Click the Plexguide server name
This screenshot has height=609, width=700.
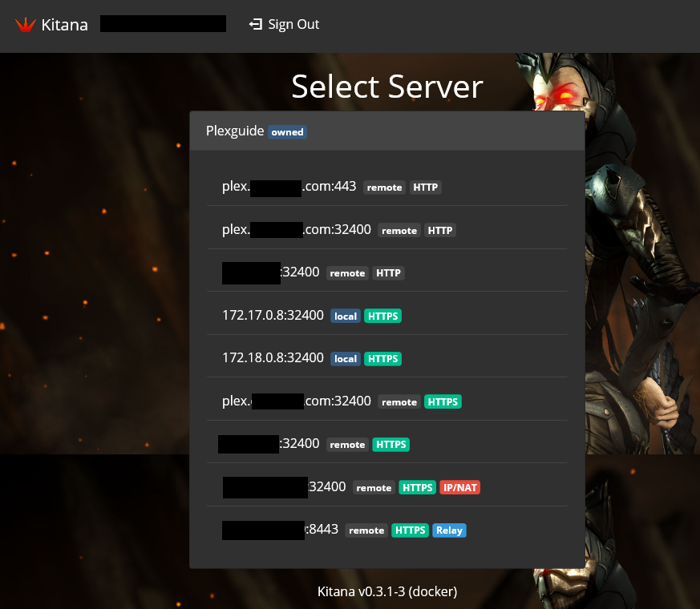click(235, 131)
